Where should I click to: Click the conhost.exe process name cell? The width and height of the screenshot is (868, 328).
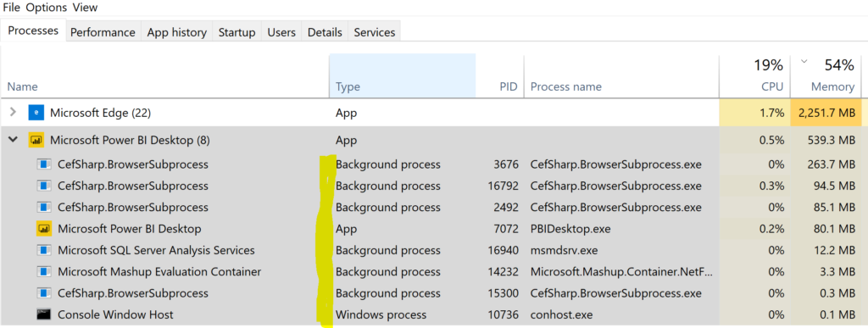561,314
